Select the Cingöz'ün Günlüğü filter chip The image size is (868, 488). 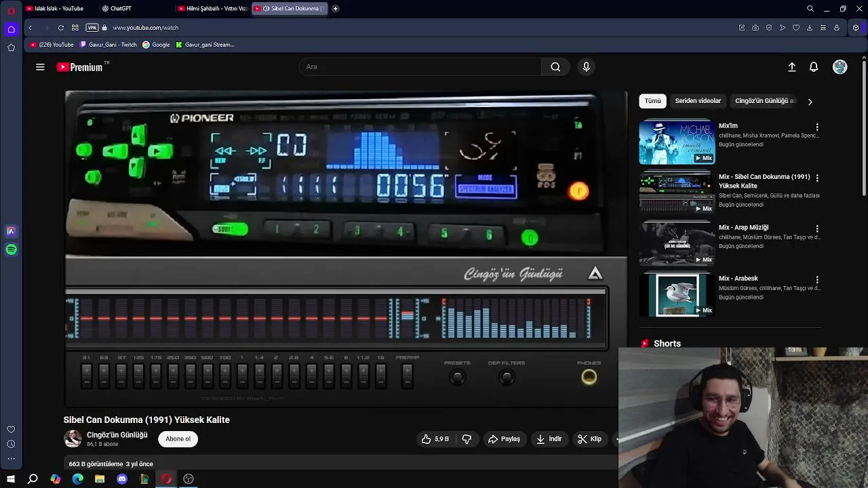[765, 101]
